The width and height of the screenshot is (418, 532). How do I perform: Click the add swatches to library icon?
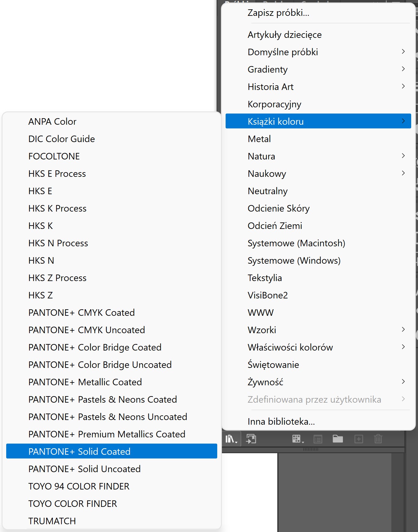pos(251,439)
